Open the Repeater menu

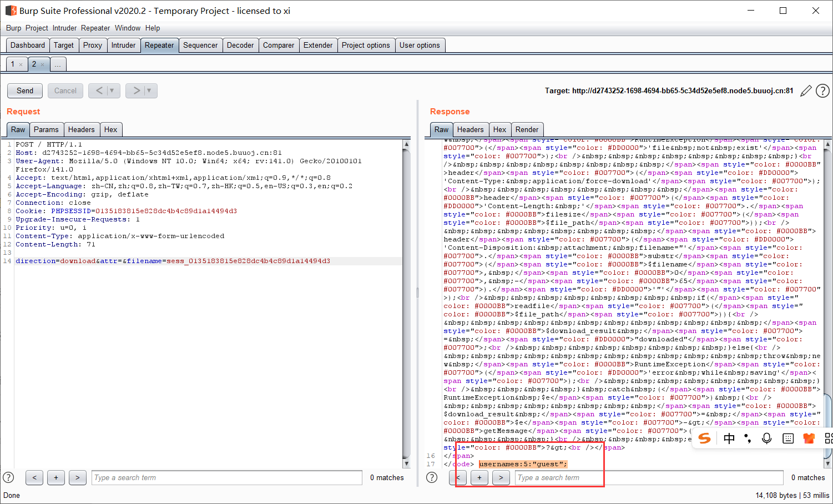tap(95, 28)
